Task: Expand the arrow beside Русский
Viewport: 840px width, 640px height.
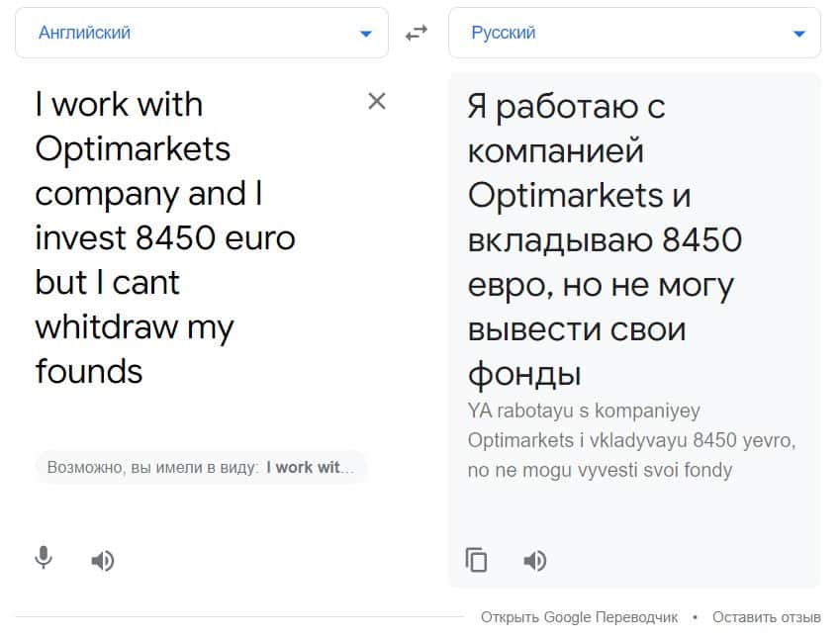Action: tap(799, 35)
